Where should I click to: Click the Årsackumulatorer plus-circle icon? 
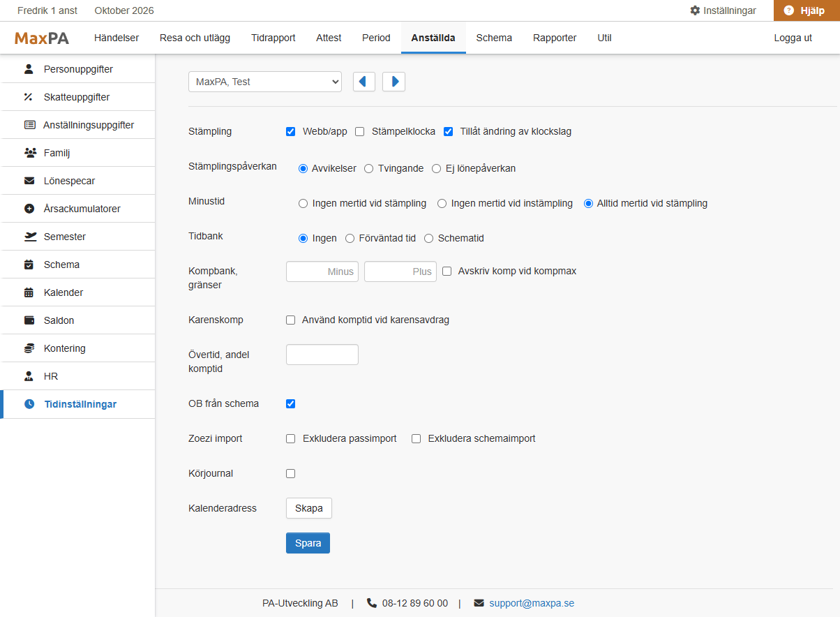(x=29, y=209)
